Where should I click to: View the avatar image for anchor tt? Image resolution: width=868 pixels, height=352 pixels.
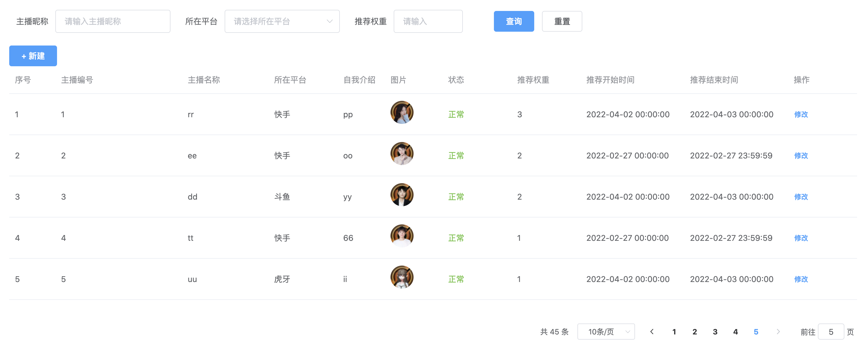pos(402,236)
